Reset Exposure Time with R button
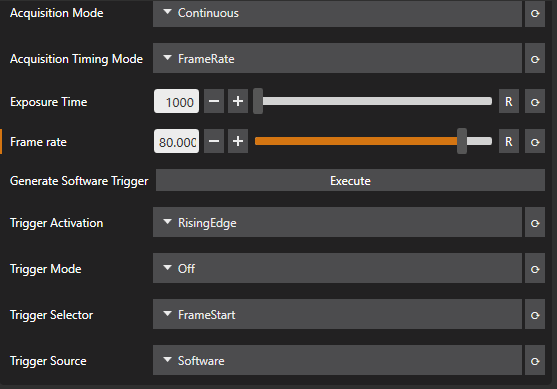The width and height of the screenshot is (557, 389). (x=509, y=102)
